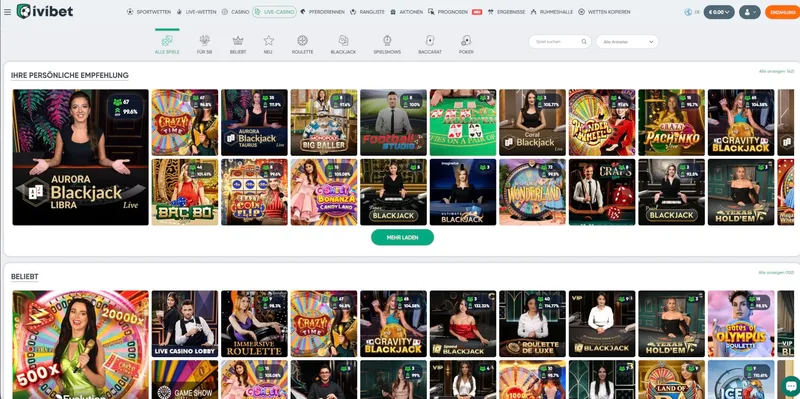
Task: Open Wonder Wheel game tile
Action: pyautogui.click(x=602, y=122)
